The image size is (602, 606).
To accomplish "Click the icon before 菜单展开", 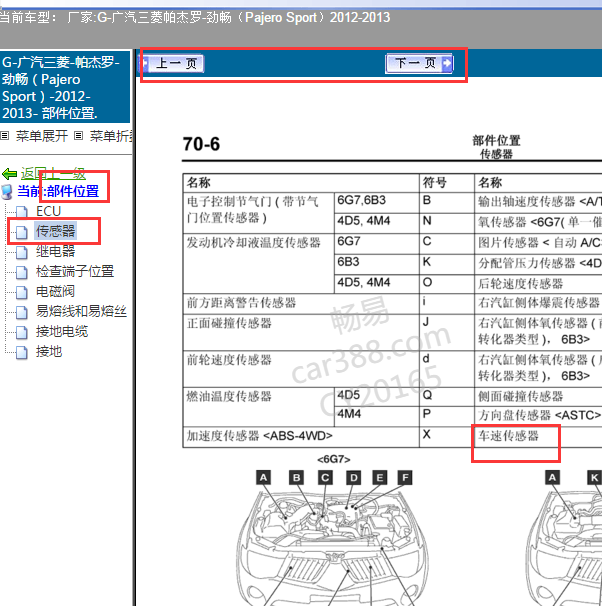I will 5,136.
